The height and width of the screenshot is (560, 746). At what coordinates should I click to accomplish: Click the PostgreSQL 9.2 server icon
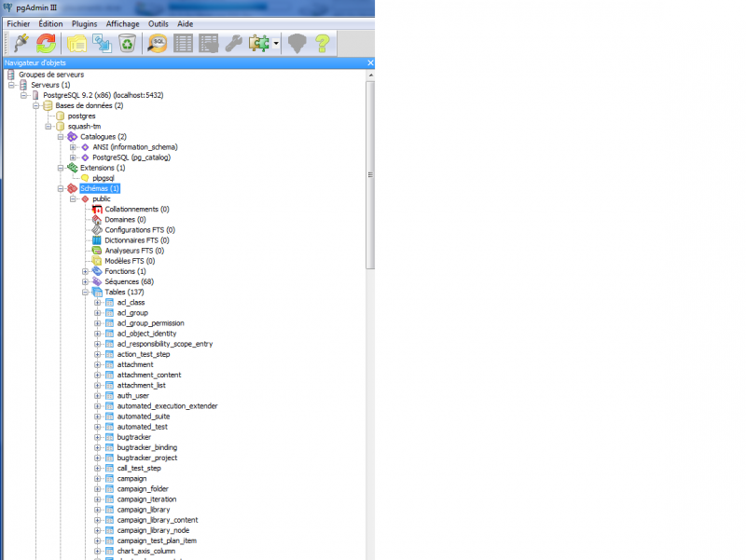coord(35,96)
